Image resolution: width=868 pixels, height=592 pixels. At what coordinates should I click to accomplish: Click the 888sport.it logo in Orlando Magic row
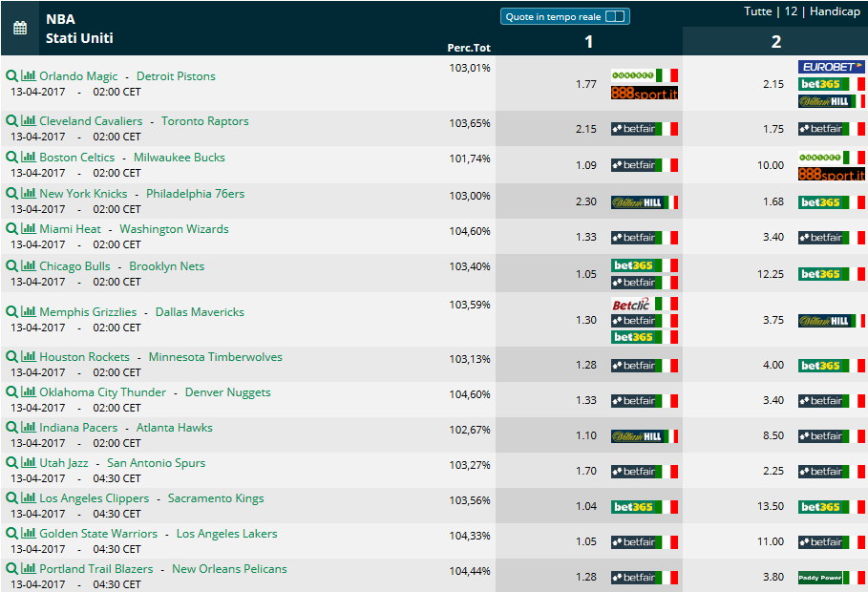(x=645, y=93)
